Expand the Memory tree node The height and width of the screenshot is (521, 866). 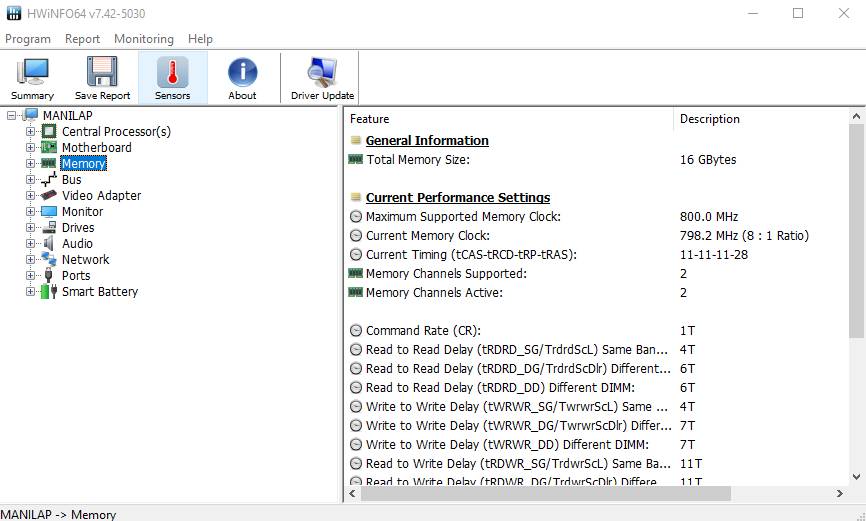point(30,164)
